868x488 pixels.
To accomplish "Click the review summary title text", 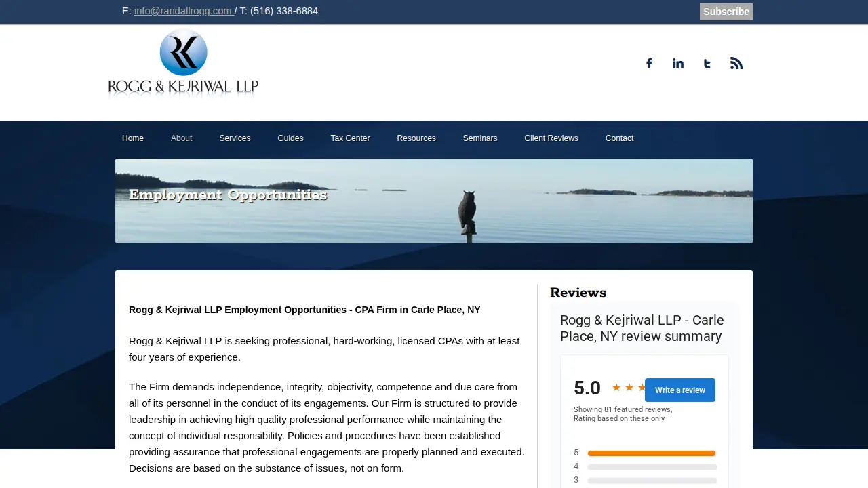I will pyautogui.click(x=642, y=328).
